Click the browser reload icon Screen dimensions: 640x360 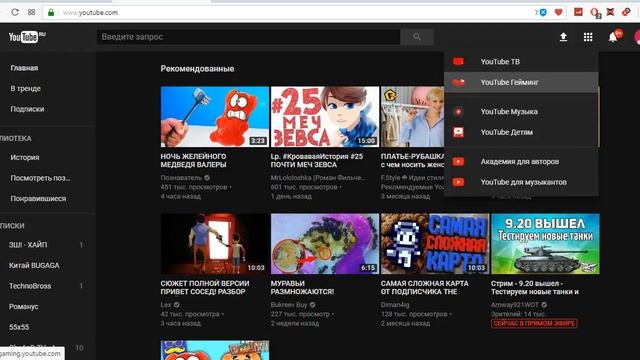click(x=15, y=12)
